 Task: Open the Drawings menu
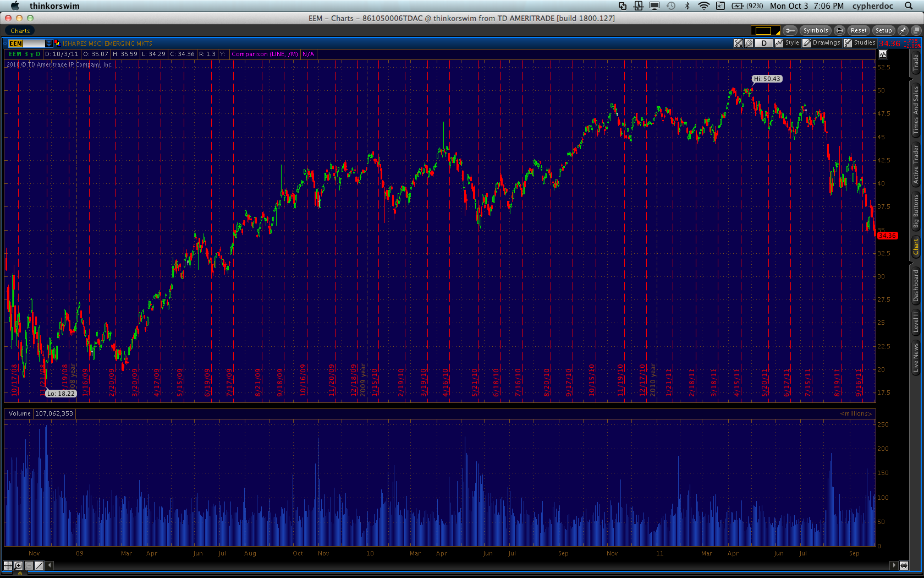click(822, 43)
